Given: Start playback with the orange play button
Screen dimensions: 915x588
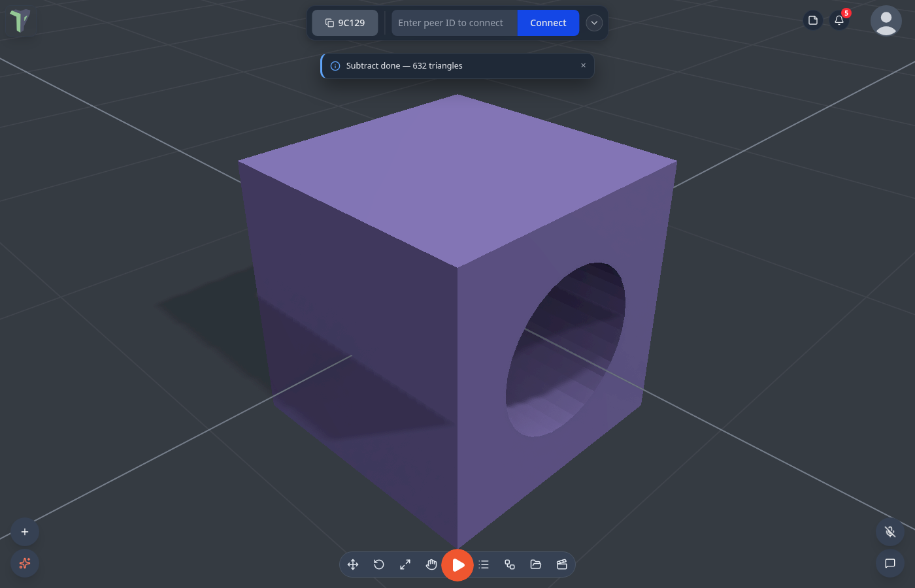Looking at the screenshot, I should pos(457,564).
